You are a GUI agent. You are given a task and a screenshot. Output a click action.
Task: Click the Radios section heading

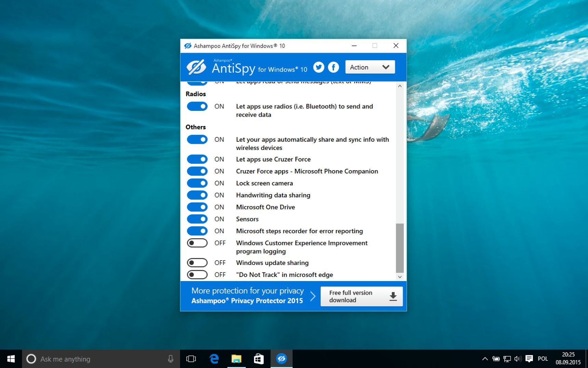tap(196, 94)
